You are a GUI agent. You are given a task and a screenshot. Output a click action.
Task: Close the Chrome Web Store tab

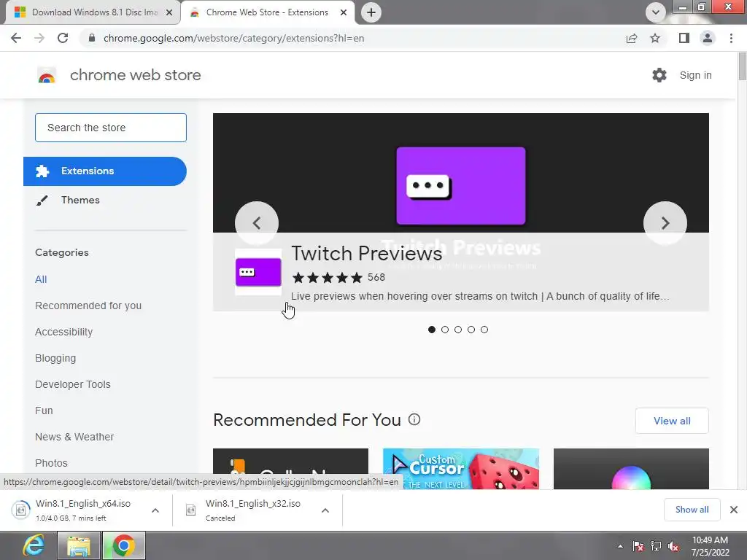pos(344,13)
